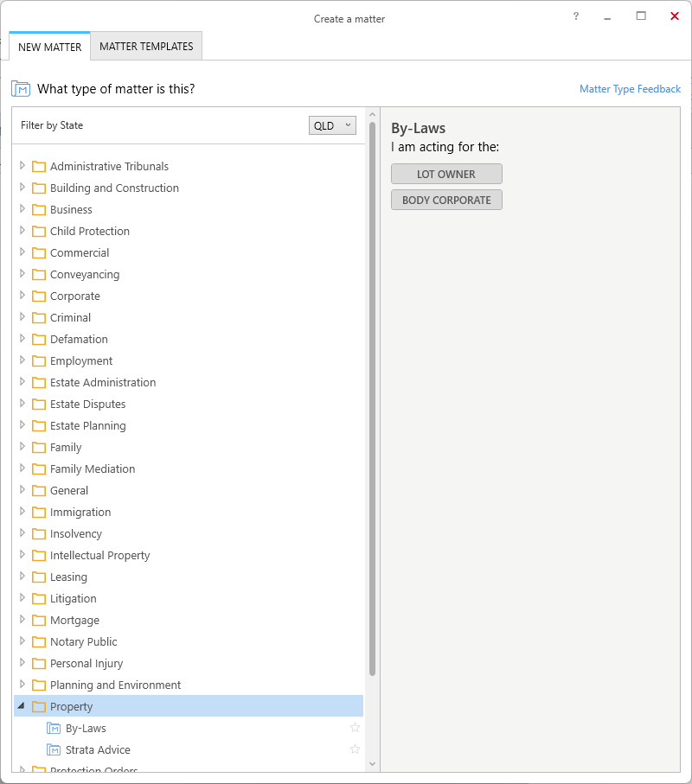Switch to the MATTER TEMPLATES tab
This screenshot has height=784, width=692.
pyautogui.click(x=146, y=46)
